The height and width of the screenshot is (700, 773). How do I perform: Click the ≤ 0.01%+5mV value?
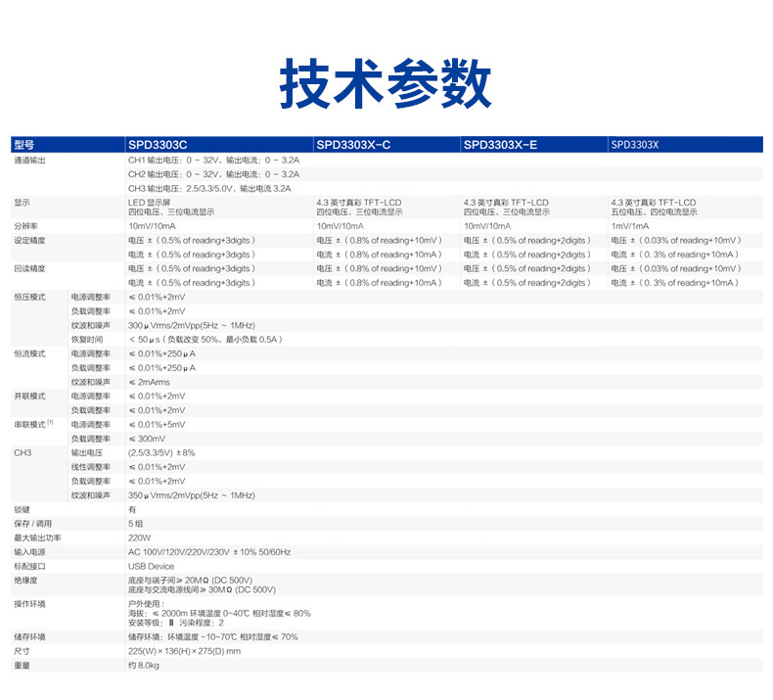157,425
